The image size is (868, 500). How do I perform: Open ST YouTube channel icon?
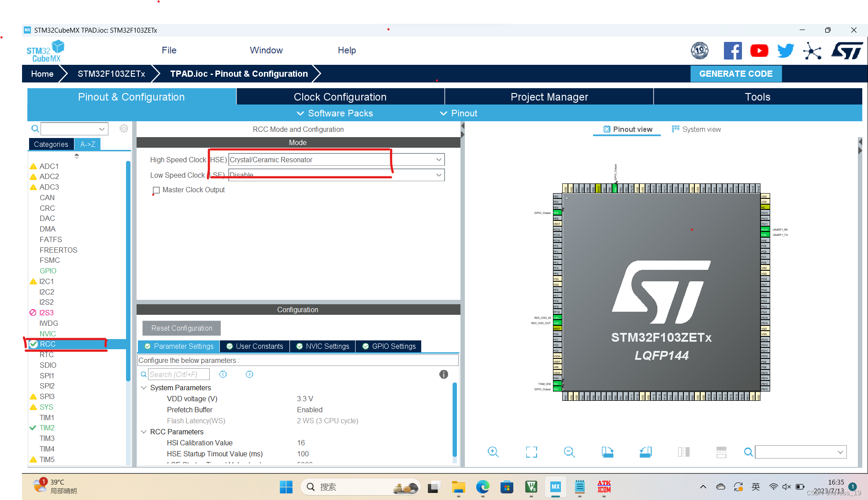759,51
